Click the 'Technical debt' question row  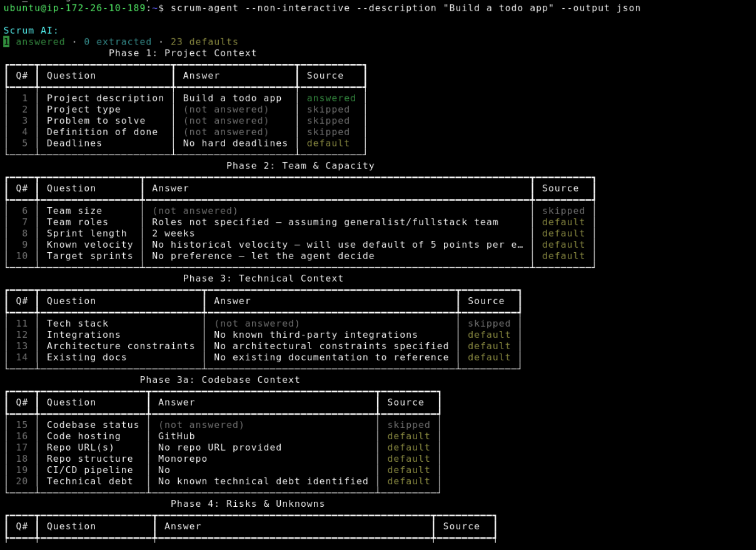click(x=223, y=481)
